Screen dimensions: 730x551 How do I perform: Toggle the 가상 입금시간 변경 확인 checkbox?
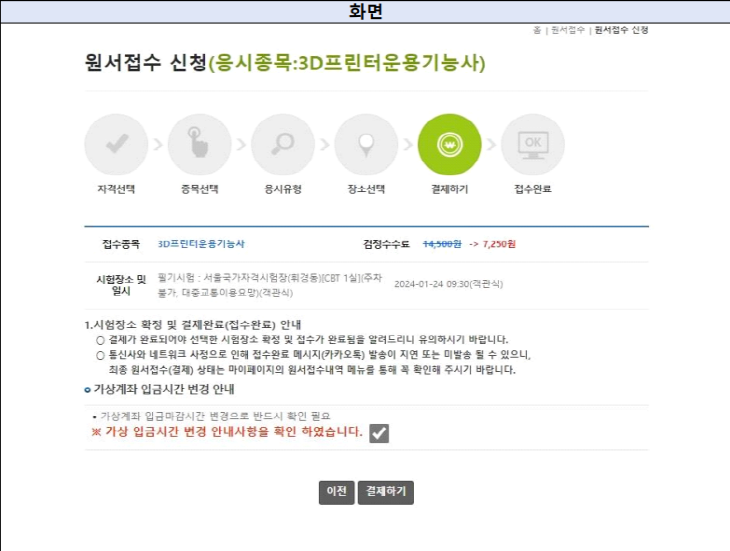tap(379, 433)
